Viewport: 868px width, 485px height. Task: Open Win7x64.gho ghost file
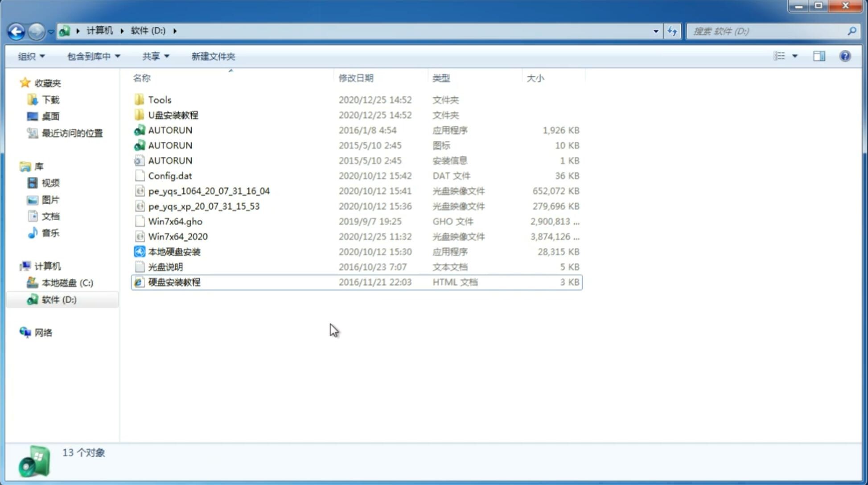point(174,221)
